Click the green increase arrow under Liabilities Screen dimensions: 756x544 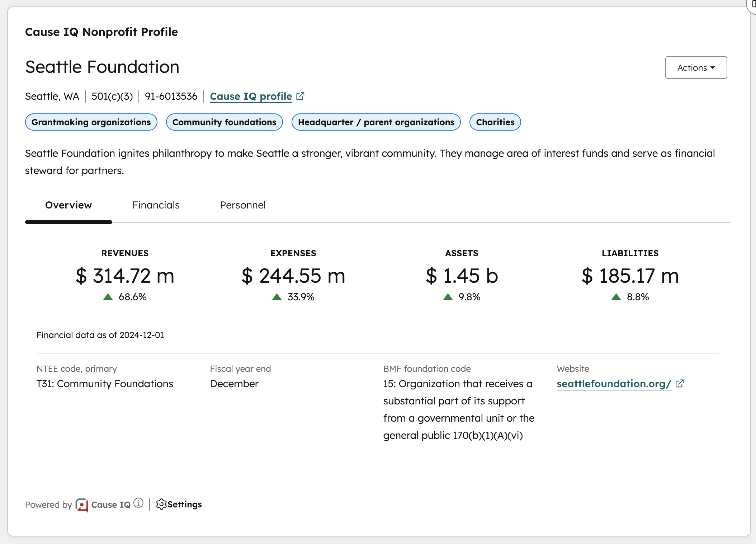click(x=616, y=296)
